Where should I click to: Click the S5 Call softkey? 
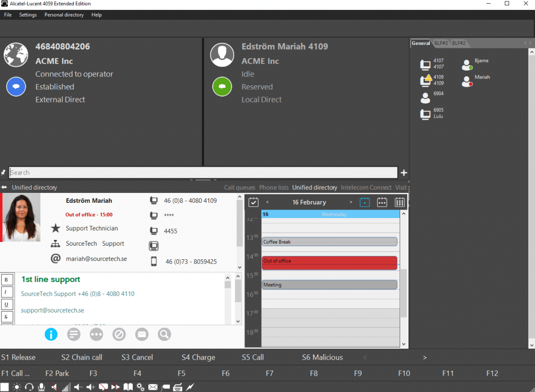pos(253,358)
